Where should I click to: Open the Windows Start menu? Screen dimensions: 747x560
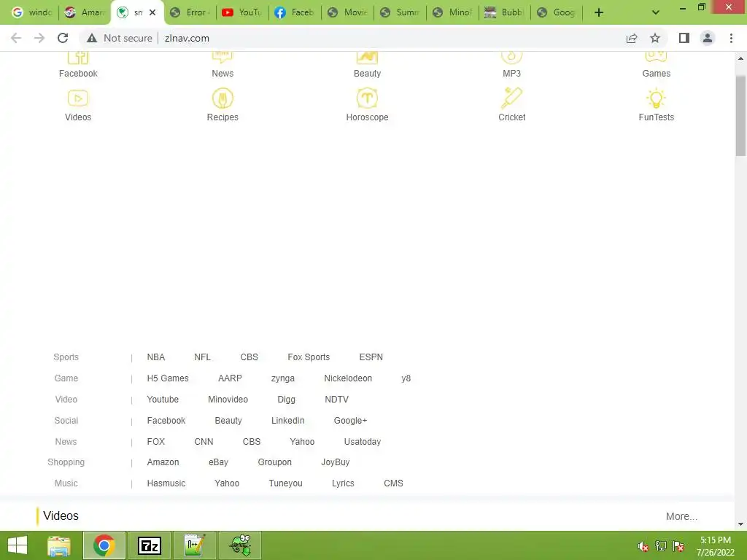click(18, 545)
